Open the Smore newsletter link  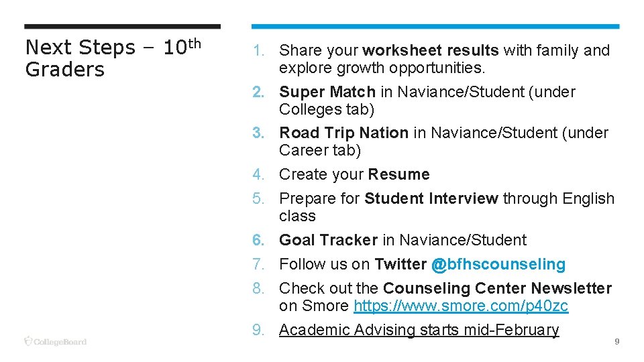click(461, 306)
